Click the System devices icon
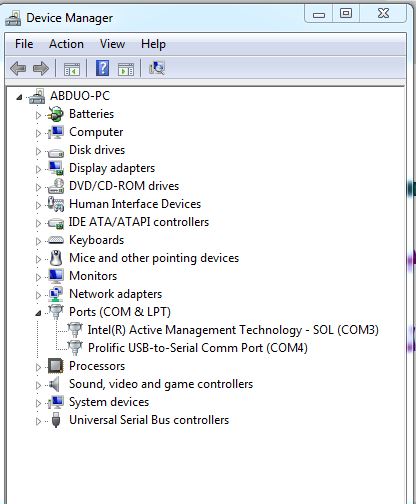 pos(56,402)
